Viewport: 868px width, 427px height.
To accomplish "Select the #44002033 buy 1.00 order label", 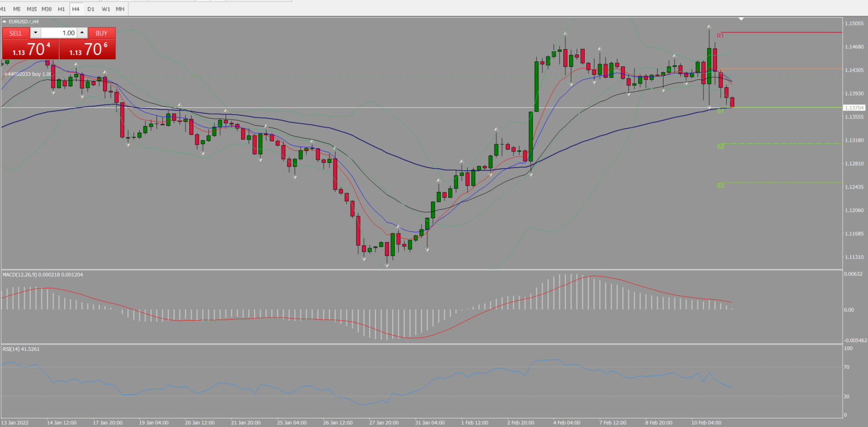I will point(29,74).
